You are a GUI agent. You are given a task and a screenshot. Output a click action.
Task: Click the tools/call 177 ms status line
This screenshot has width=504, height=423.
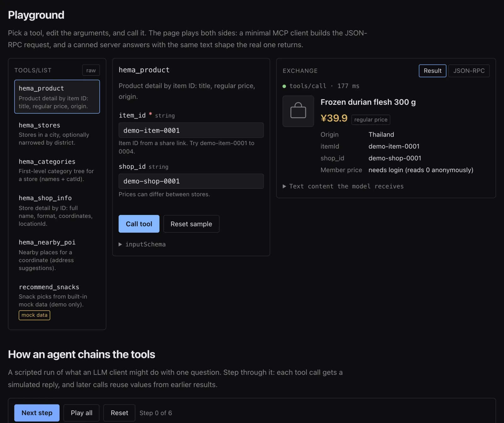tap(321, 86)
